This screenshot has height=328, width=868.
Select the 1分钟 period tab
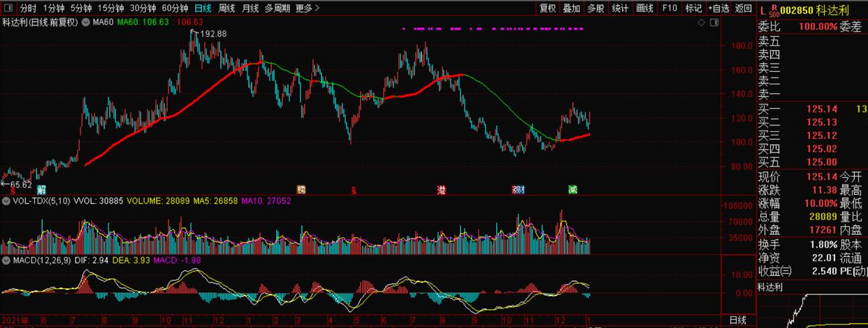coord(53,9)
